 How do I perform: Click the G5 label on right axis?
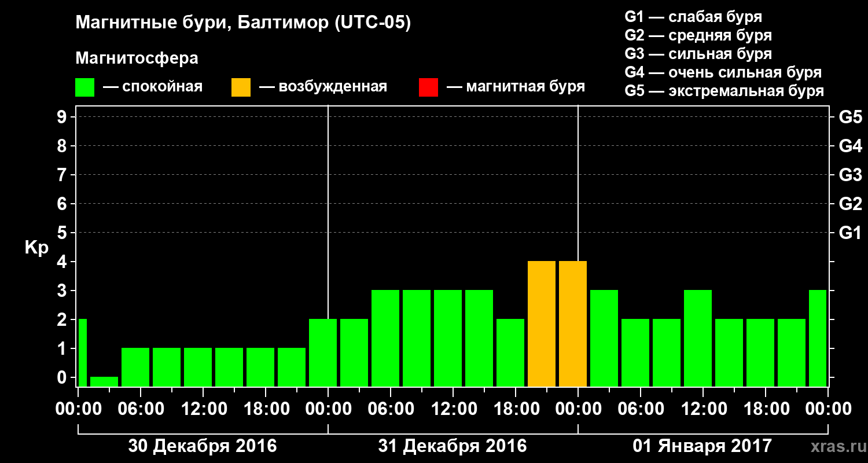pyautogui.click(x=851, y=117)
